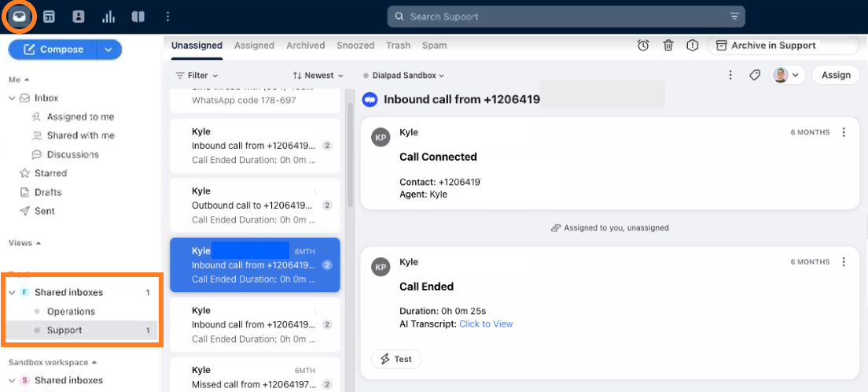Open the Filter dropdown

197,75
